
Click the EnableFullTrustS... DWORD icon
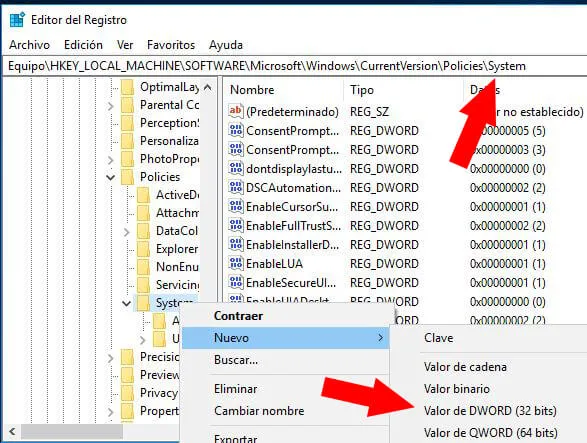236,225
